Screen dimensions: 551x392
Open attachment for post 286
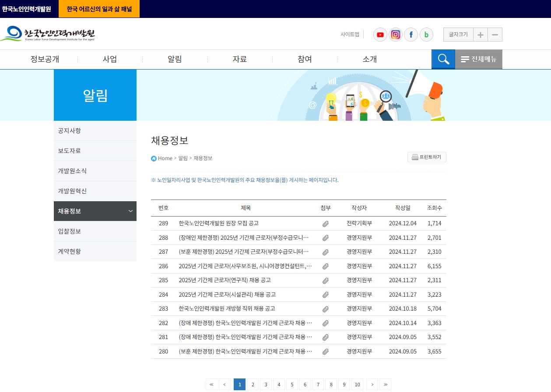tap(326, 266)
